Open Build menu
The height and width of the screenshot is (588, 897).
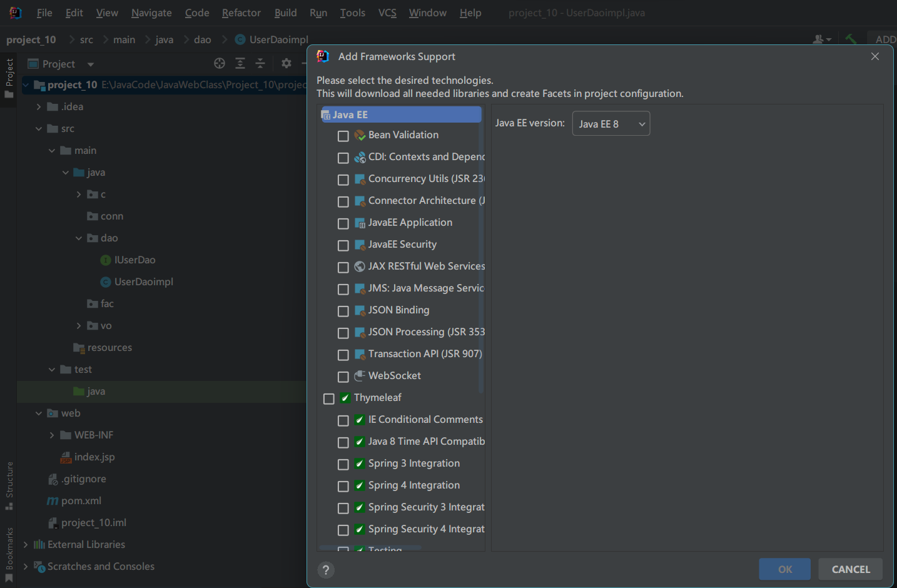(x=285, y=13)
